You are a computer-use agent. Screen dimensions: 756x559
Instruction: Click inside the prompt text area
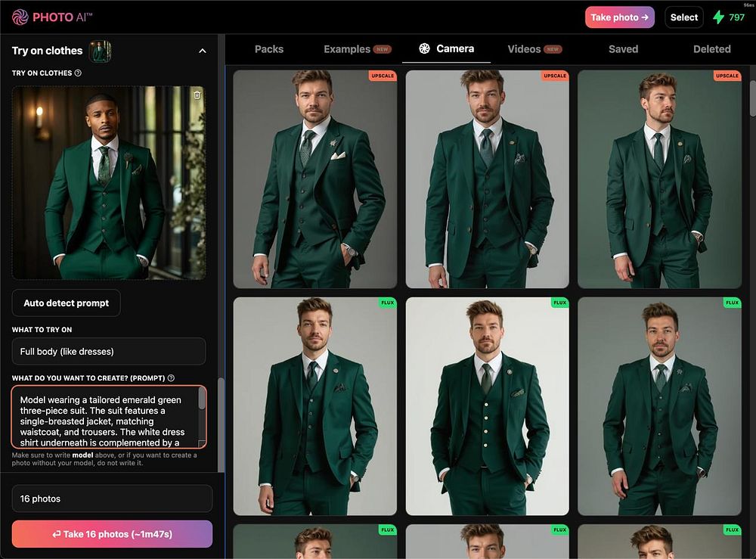tap(104, 417)
